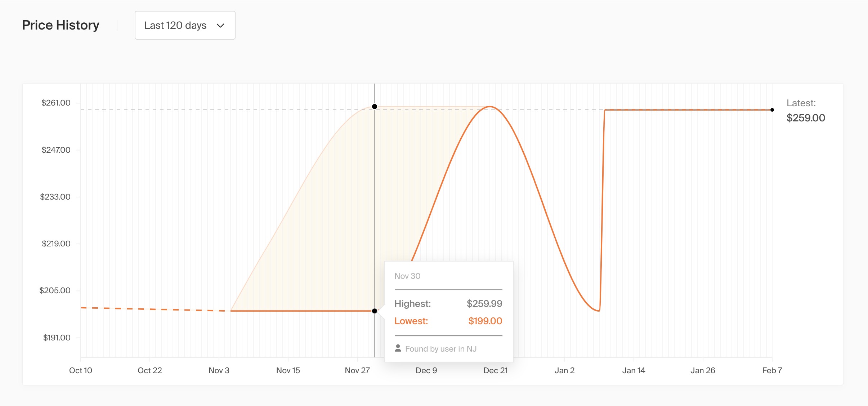Click the lowest price dot at $199.00
The height and width of the screenshot is (406, 868).
375,311
